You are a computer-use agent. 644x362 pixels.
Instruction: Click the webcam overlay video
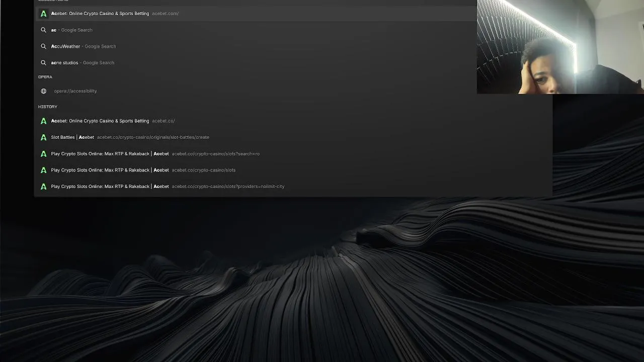560,47
